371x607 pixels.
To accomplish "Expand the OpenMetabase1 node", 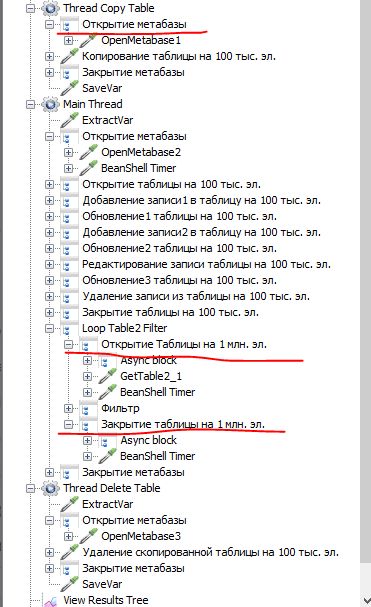I will 68,40.
